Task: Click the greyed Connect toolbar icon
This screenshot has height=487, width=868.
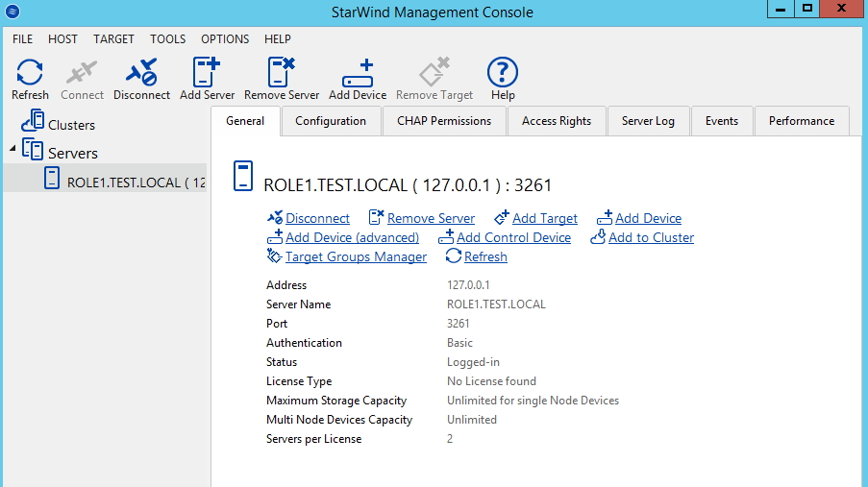Action: 82,72
